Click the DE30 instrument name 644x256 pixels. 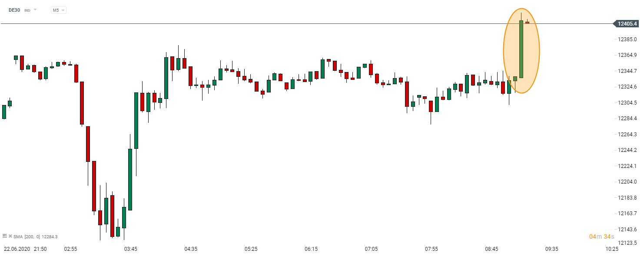pos(15,10)
